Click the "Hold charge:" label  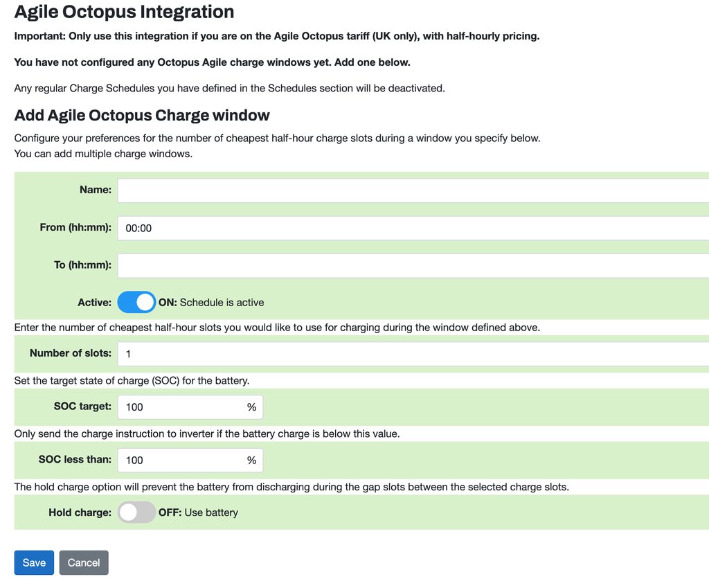80,513
